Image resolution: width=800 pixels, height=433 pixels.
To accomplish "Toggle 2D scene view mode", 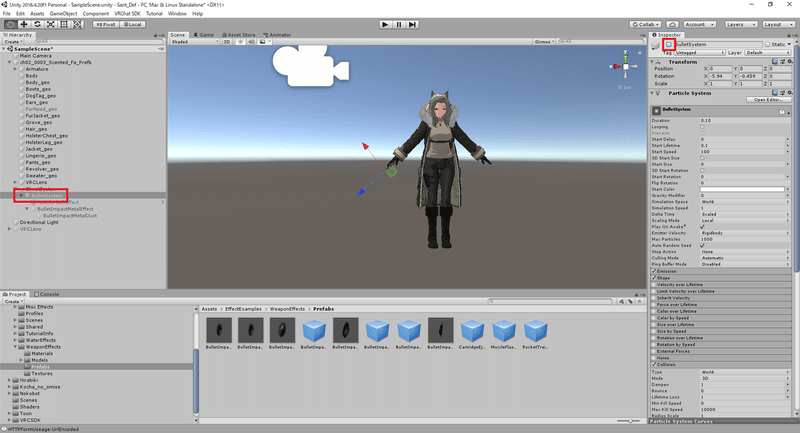I will click(227, 41).
